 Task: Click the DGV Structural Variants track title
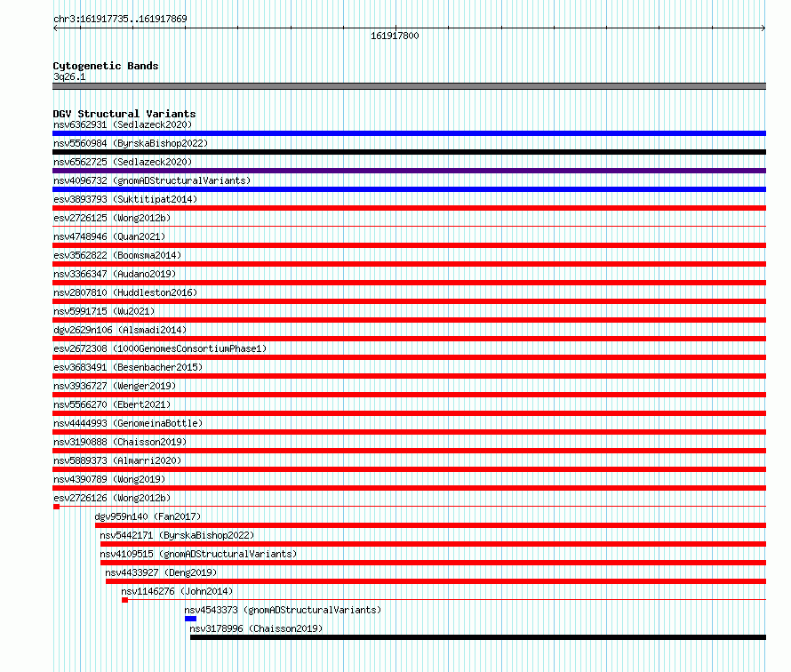click(x=124, y=114)
